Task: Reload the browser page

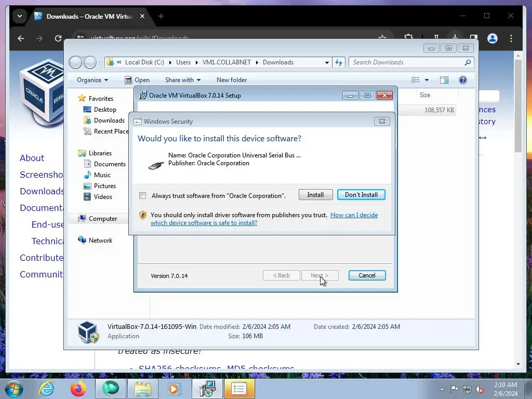Action: click(58, 38)
